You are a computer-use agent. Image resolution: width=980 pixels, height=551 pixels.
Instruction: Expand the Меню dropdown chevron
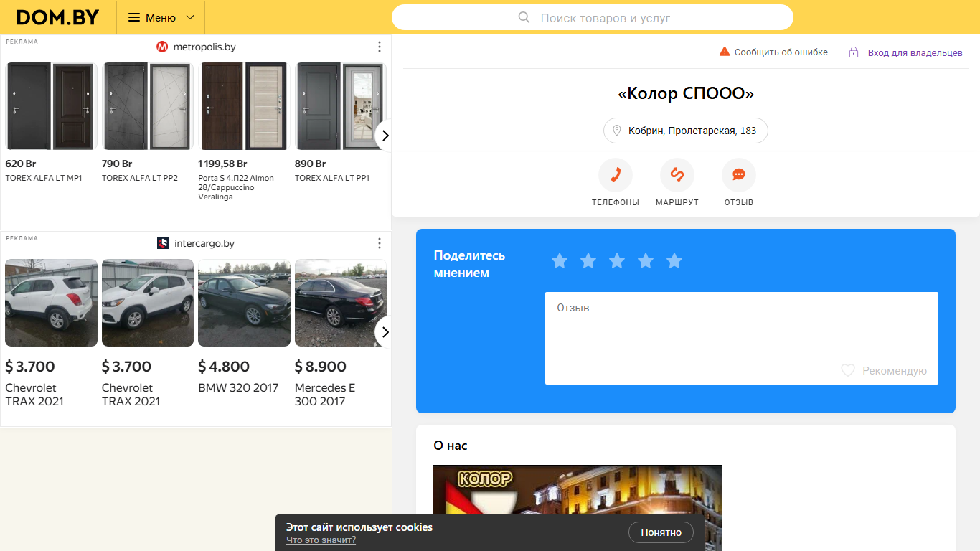pos(190,17)
